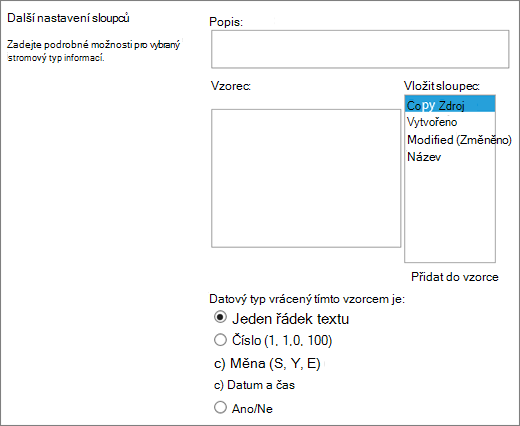Choose the Měna (S, Y, E) option
Screen dimensions: 520x426
pyautogui.click(x=267, y=363)
